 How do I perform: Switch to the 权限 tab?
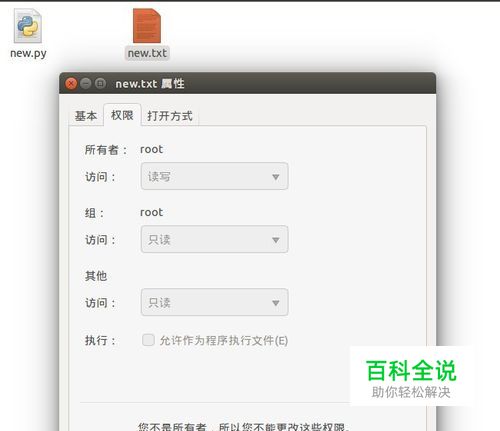122,115
